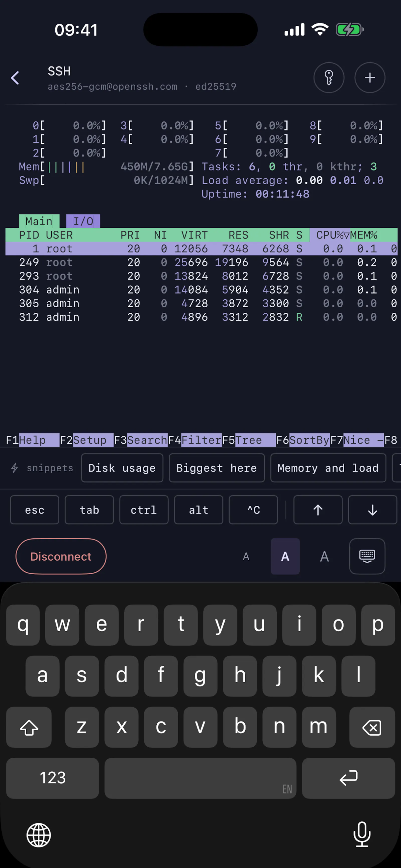The image size is (401, 868).
Task: Send the down arrow key
Action: (x=372, y=510)
